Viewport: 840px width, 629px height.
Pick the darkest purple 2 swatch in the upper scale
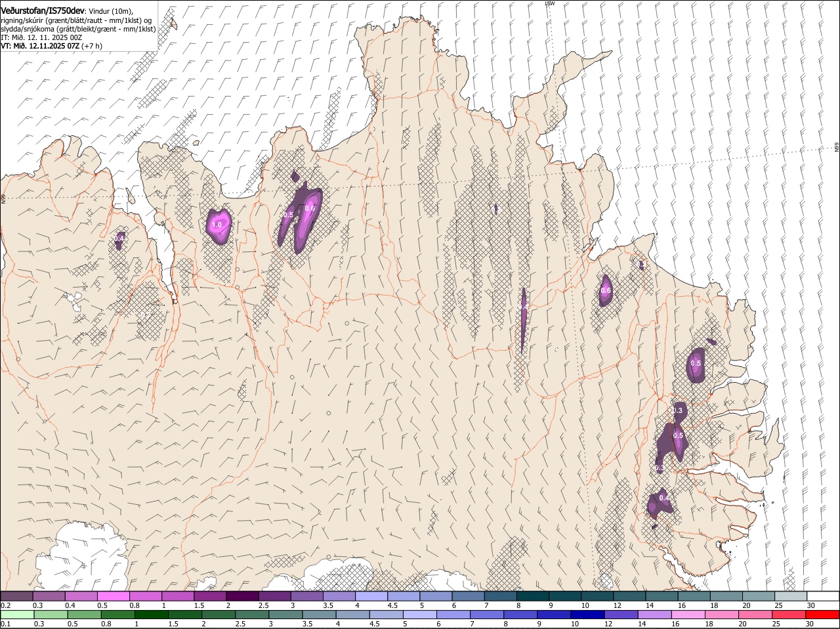[x=243, y=596]
